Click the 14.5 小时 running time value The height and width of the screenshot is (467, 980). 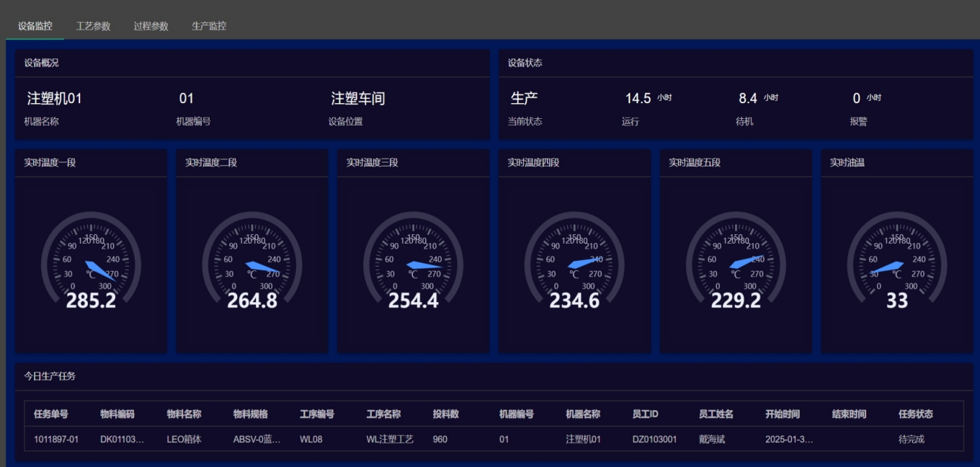pyautogui.click(x=638, y=99)
